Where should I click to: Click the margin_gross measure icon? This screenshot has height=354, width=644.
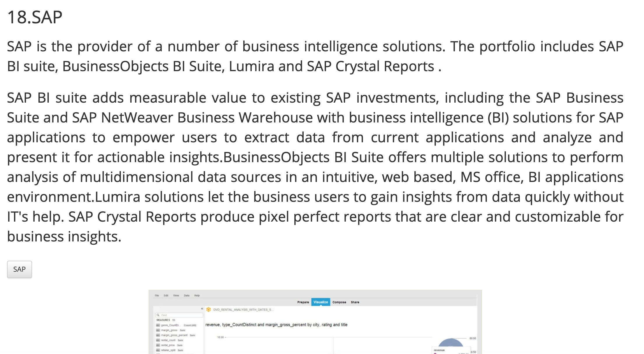158,330
